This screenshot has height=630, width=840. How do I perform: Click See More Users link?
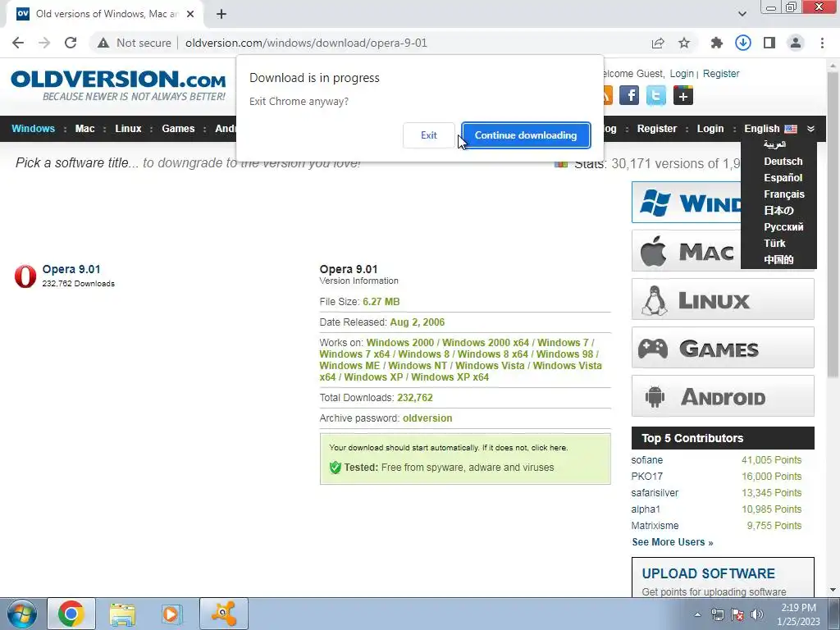pyautogui.click(x=673, y=542)
